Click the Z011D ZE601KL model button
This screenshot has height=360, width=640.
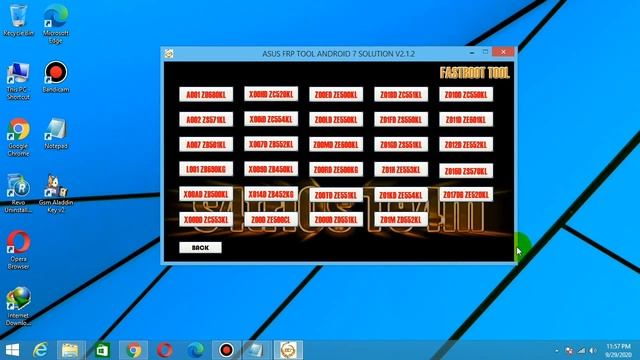466,120
